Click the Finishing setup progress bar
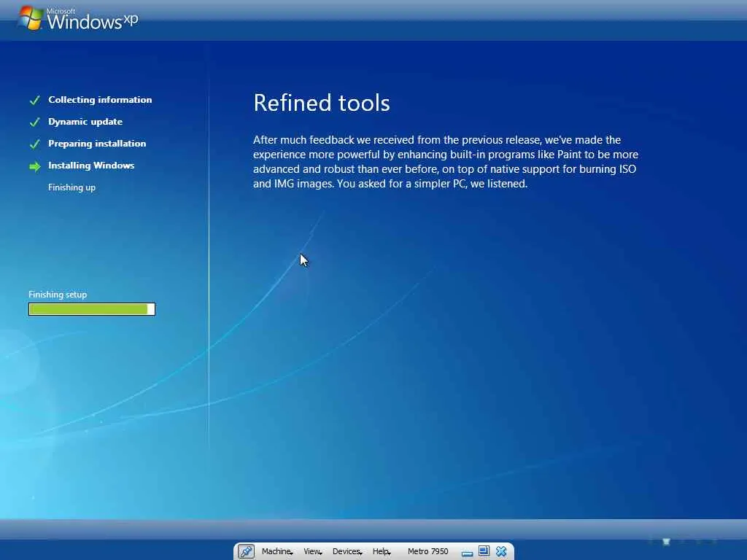This screenshot has height=560, width=747. click(x=91, y=309)
